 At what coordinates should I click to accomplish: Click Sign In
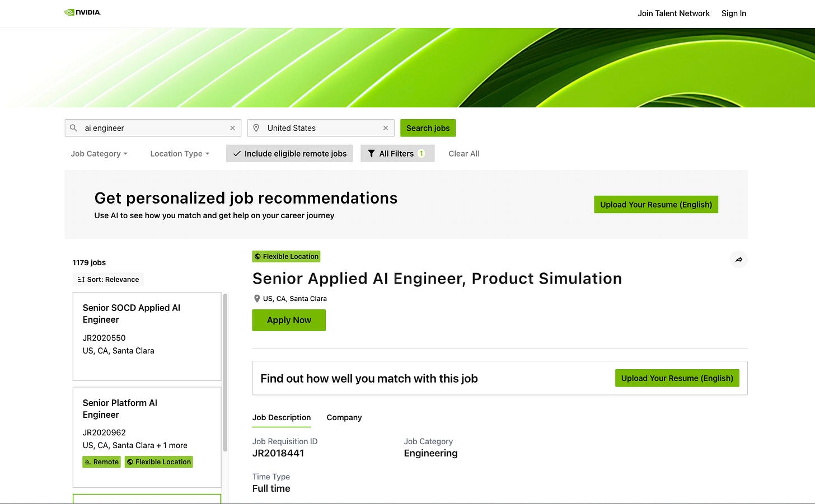pyautogui.click(x=733, y=13)
